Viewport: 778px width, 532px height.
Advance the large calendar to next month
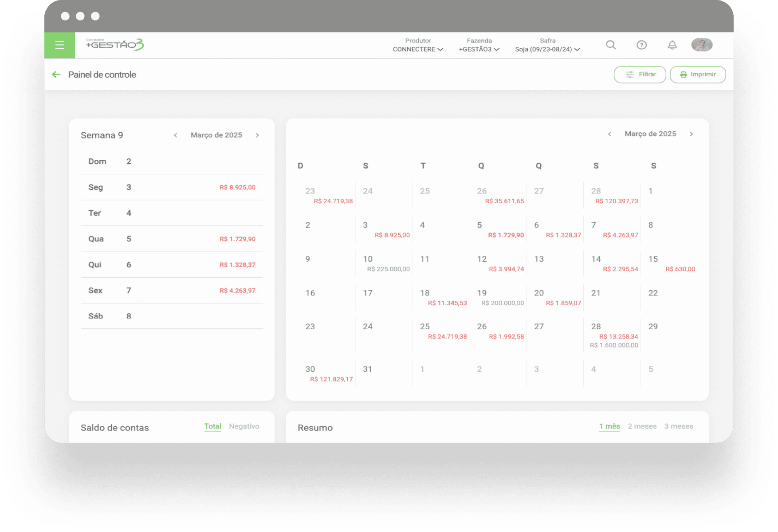coord(691,134)
